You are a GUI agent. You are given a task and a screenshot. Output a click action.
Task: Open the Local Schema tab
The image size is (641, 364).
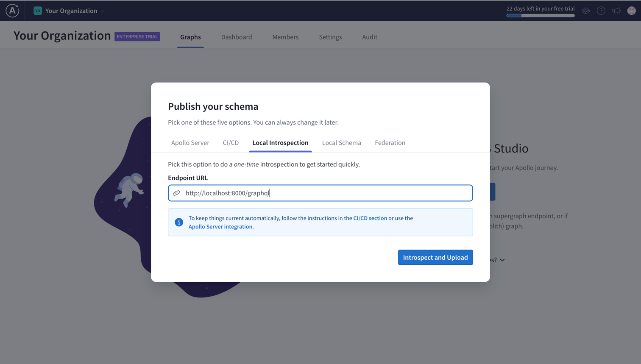pyautogui.click(x=341, y=143)
